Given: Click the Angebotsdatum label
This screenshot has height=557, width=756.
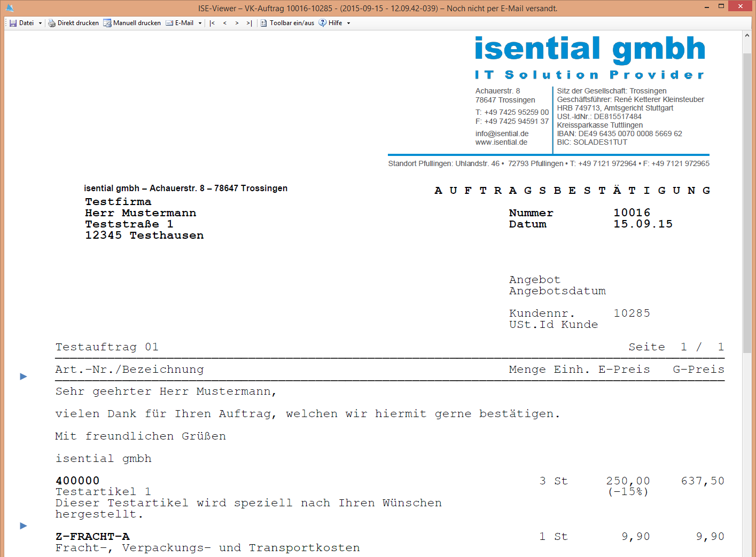Looking at the screenshot, I should point(557,291).
